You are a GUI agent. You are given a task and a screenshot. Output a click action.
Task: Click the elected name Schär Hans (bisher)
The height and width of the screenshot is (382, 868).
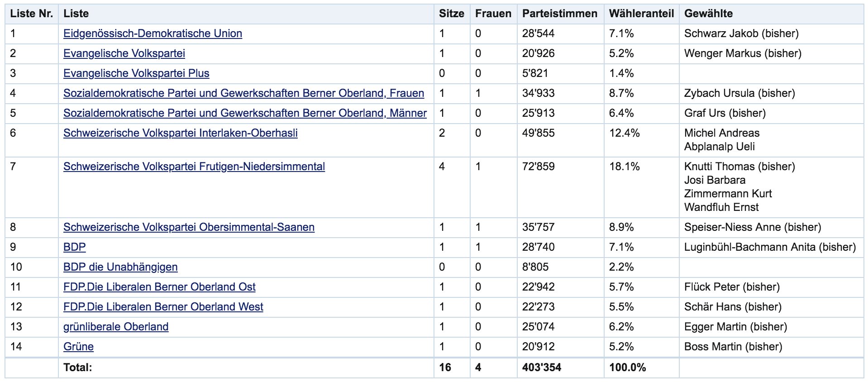point(733,307)
